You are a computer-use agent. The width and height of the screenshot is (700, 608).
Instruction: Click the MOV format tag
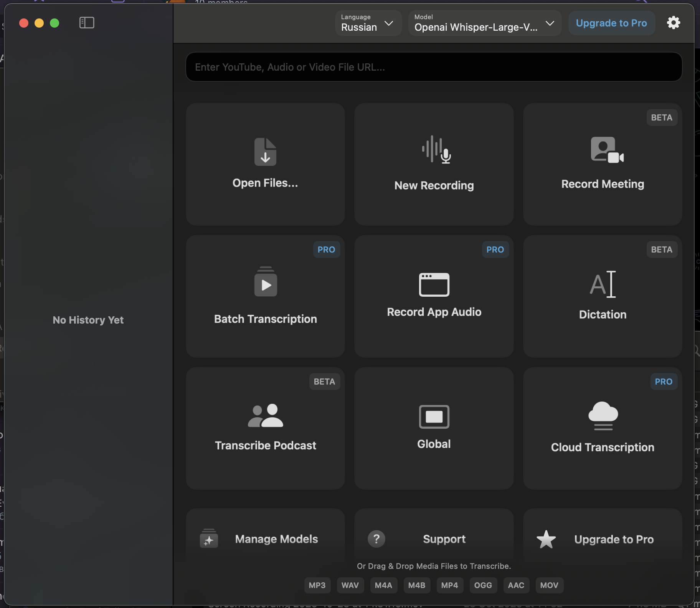pos(549,585)
